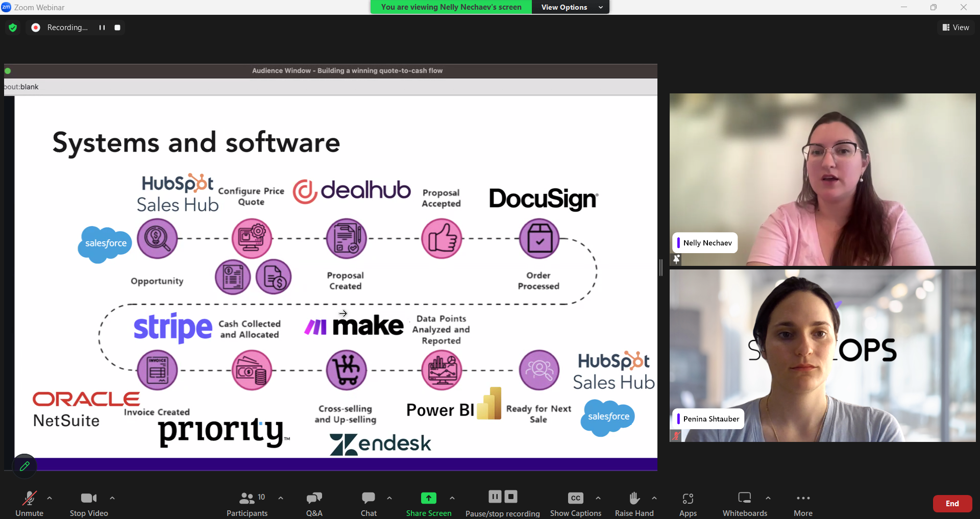The height and width of the screenshot is (519, 980).
Task: Expand video options next to Stop Video
Action: 112,498
